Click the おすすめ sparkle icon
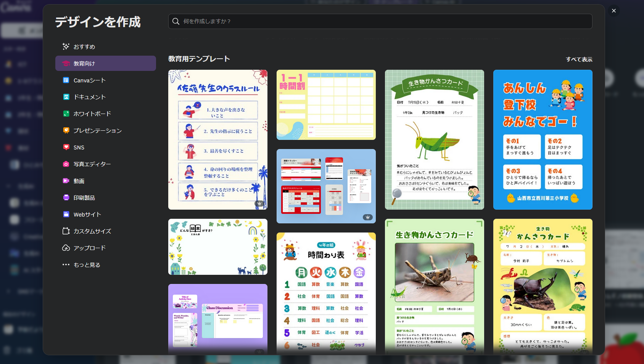The height and width of the screenshot is (364, 644). pos(66,47)
